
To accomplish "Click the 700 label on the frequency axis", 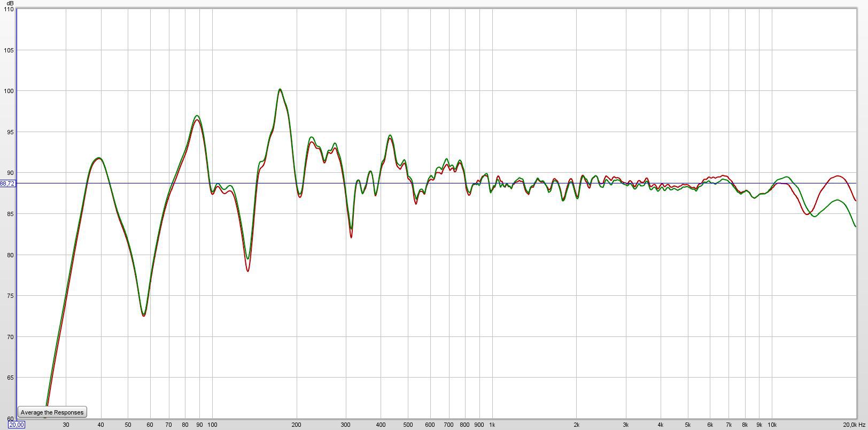I will [448, 425].
